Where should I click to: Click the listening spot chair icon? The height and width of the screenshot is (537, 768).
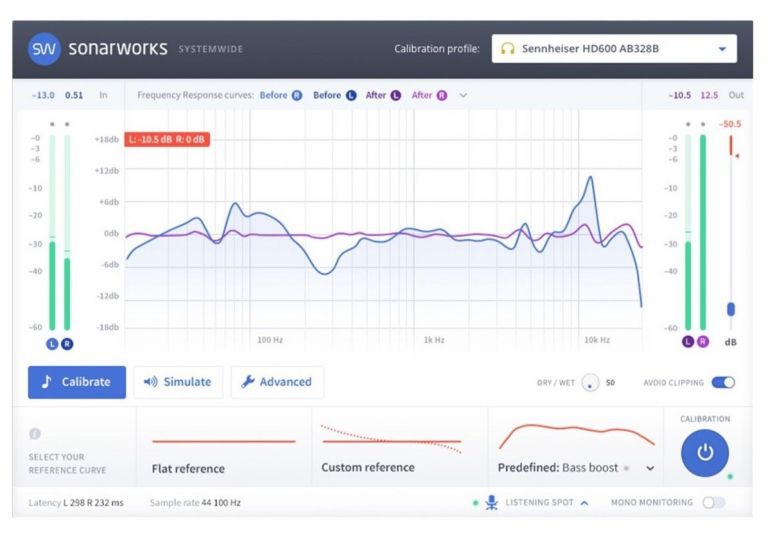pos(492,503)
